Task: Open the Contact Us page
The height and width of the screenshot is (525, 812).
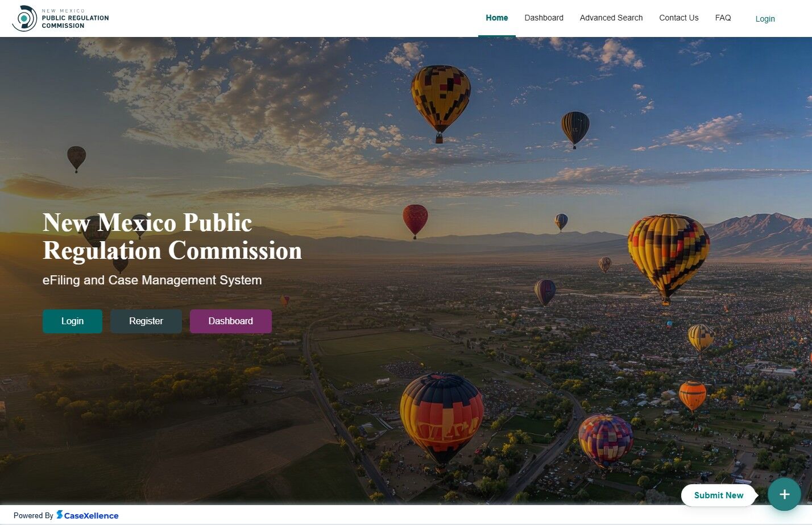Action: point(678,18)
